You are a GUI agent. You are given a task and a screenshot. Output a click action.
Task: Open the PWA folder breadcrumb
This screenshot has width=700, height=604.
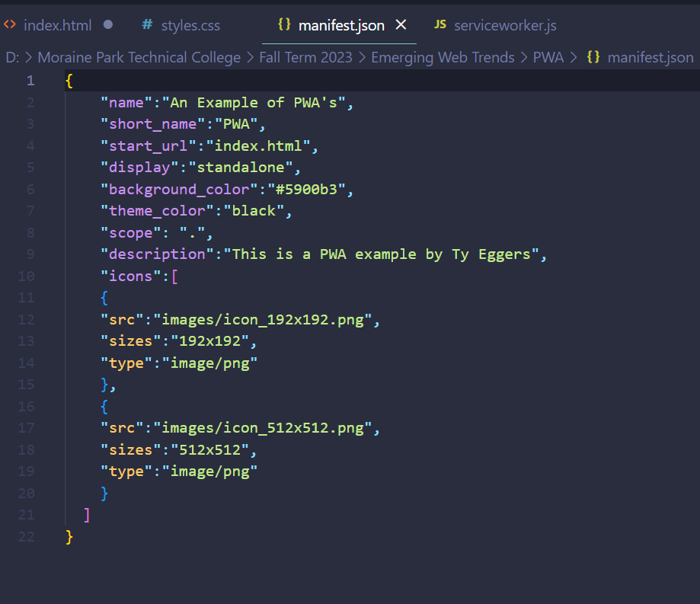coord(548,58)
